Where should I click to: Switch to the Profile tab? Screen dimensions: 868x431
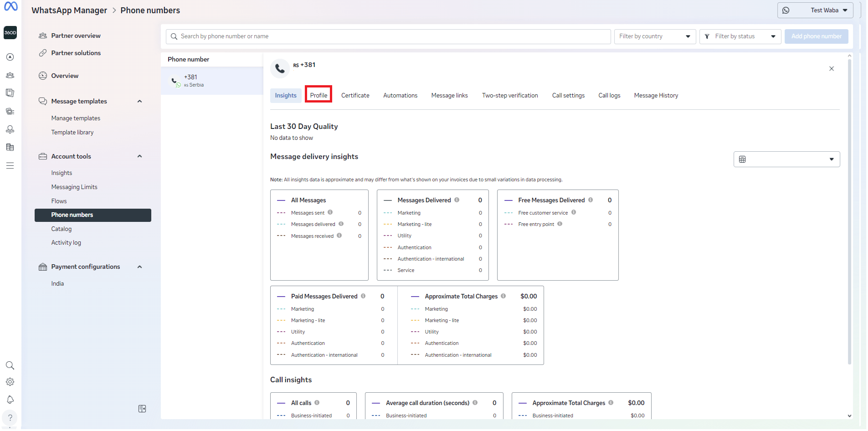point(318,96)
